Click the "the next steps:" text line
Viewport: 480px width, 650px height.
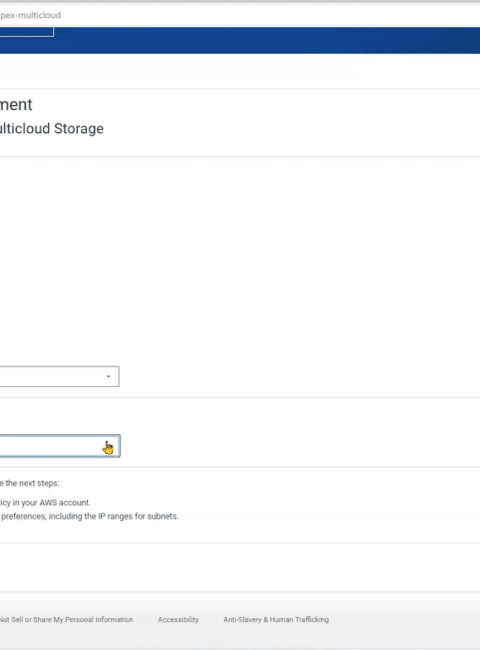[x=29, y=483]
